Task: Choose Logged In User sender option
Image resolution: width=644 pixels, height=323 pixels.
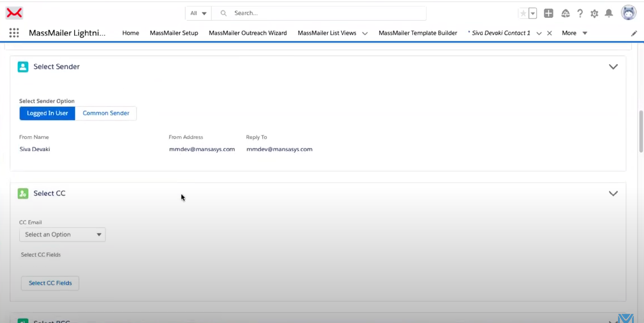Action: (x=47, y=113)
